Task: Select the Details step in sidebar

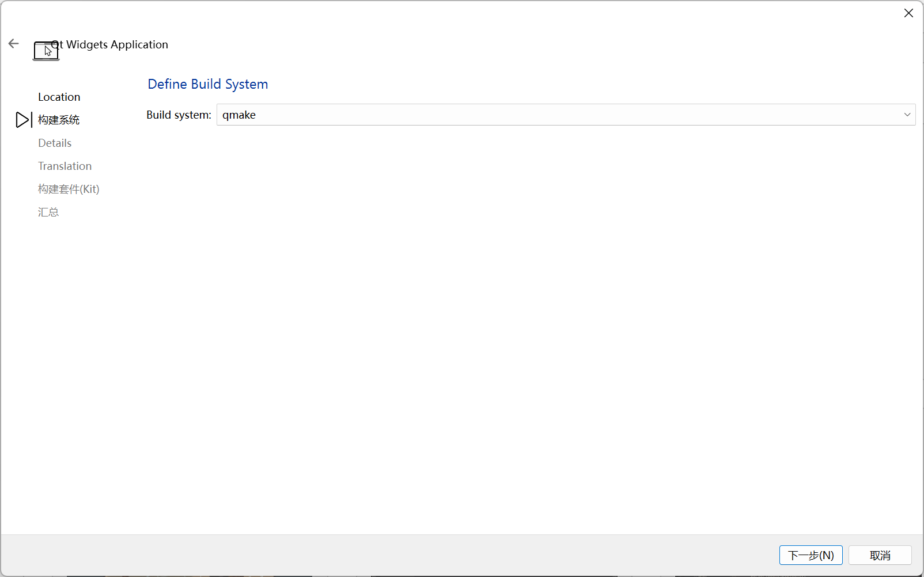Action: pos(55,143)
